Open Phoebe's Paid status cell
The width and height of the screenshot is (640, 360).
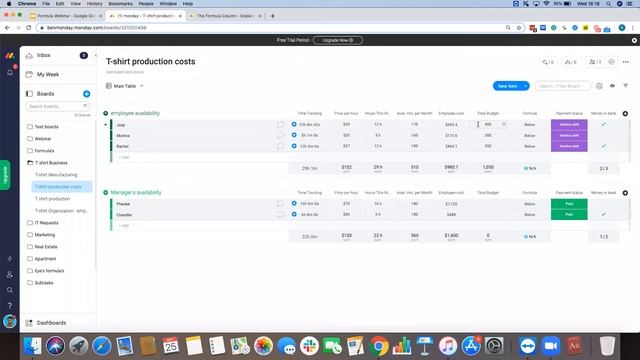point(569,204)
